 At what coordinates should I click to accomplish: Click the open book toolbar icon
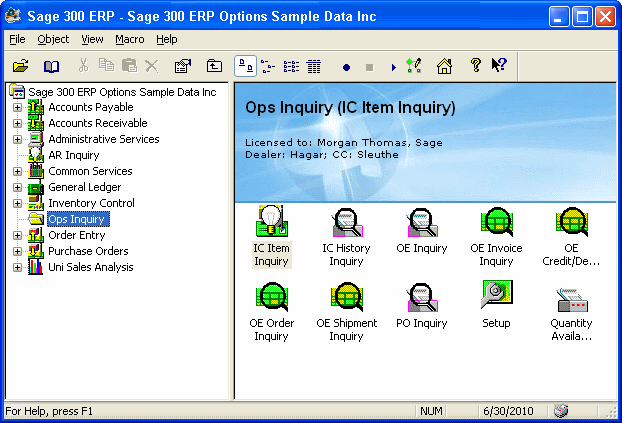click(x=51, y=66)
